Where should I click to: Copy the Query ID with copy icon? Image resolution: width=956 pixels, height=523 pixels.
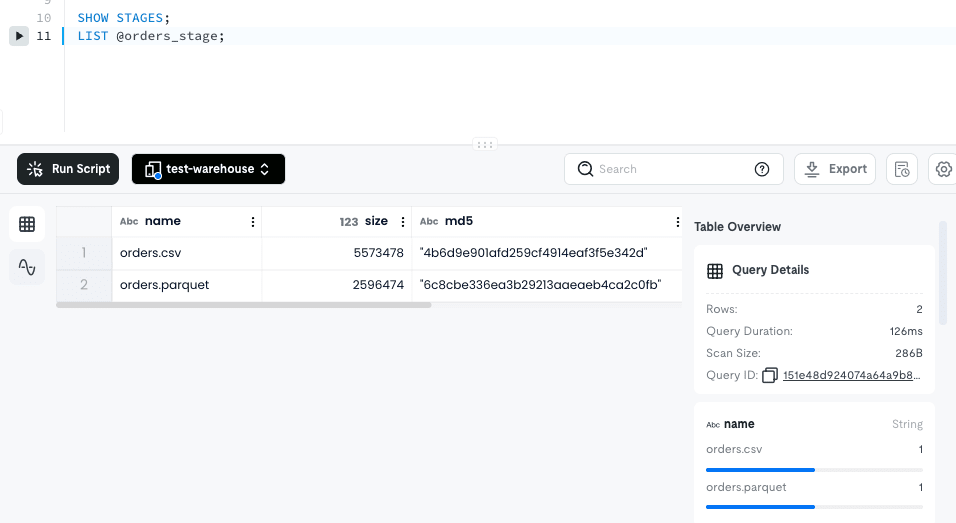pyautogui.click(x=769, y=375)
